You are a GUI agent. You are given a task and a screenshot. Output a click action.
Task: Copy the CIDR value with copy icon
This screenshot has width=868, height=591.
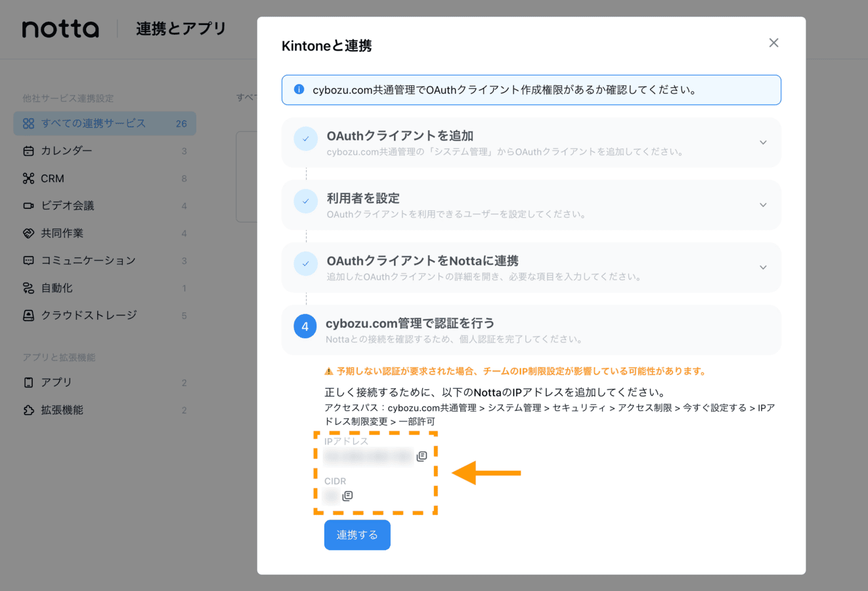pos(347,496)
